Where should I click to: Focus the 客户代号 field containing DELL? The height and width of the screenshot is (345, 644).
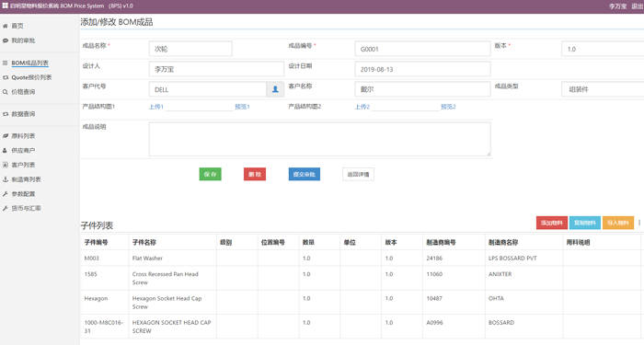coord(207,89)
